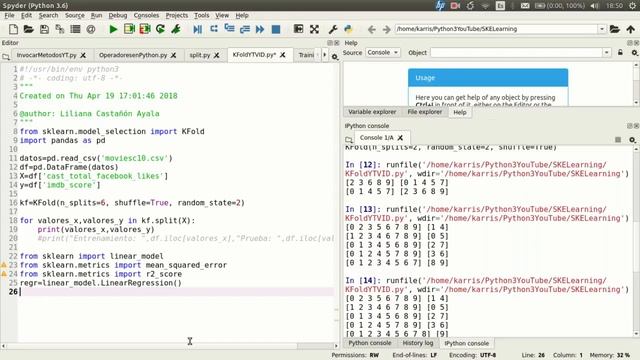Open the system volume indicator
This screenshot has width=640, height=360.
594,6
